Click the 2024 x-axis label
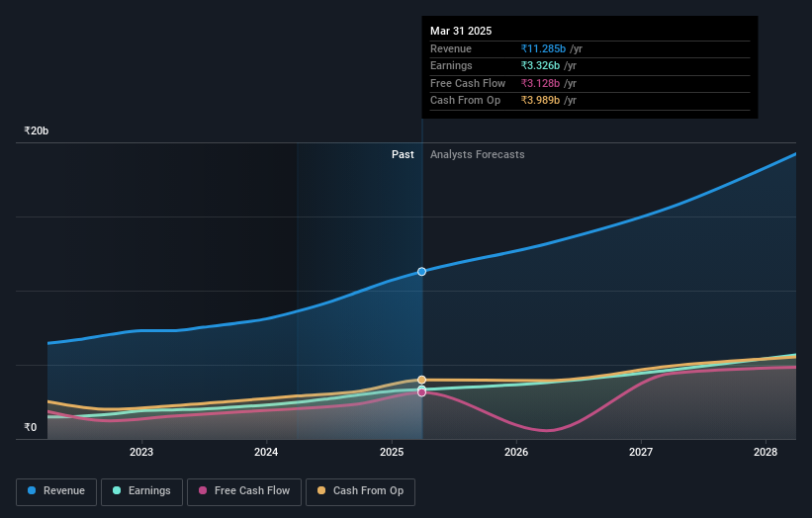 pos(266,452)
